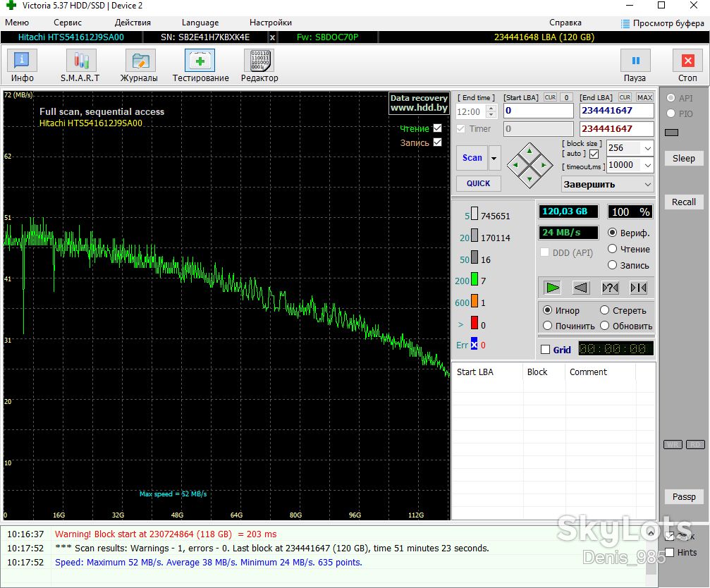Click the red slow block indicator
This screenshot has width=710, height=588.
coord(474,323)
